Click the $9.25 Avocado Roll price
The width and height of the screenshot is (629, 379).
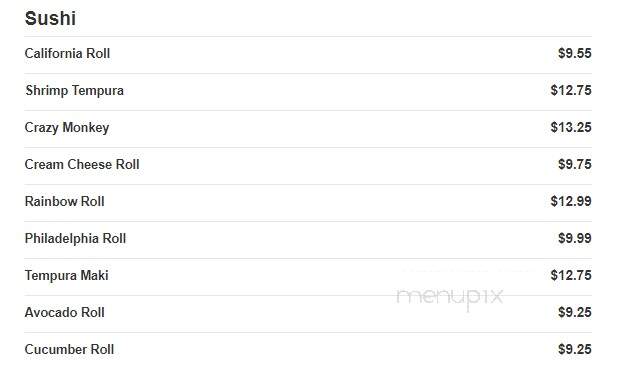point(574,312)
